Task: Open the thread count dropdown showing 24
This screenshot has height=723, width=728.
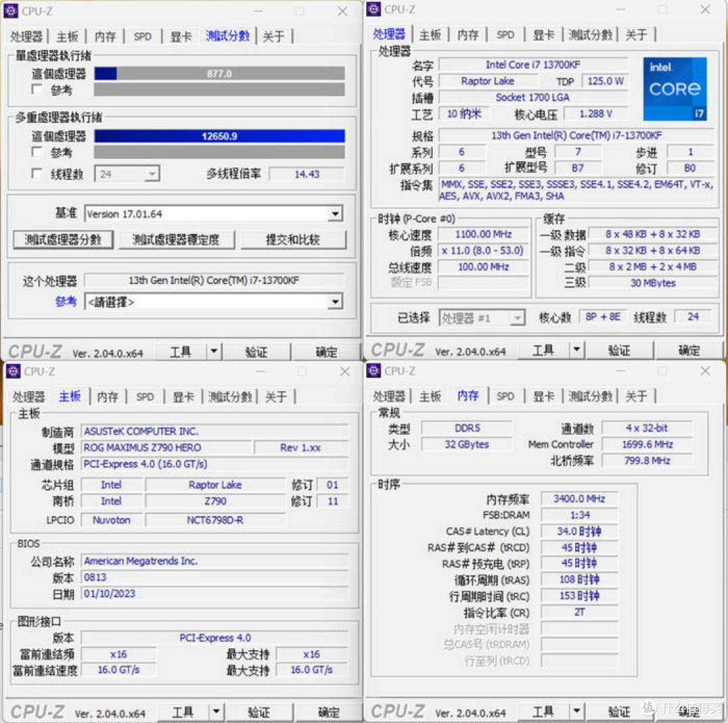Action: click(x=152, y=174)
